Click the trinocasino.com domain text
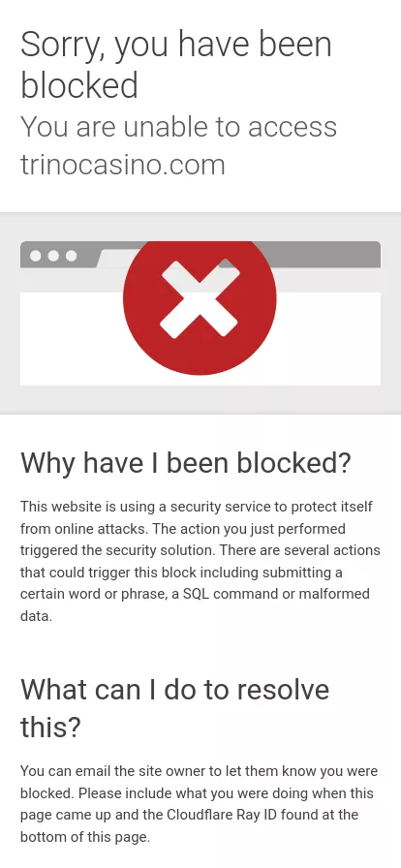This screenshot has width=401, height=868. 123,165
